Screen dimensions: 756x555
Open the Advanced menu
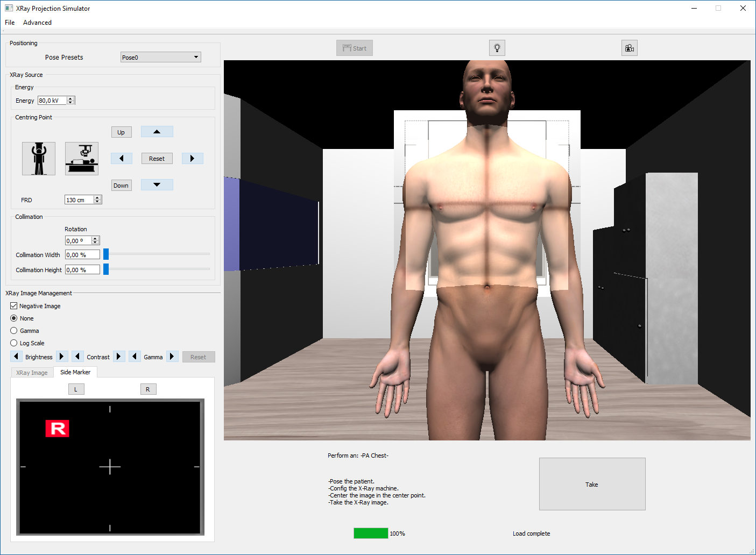37,23
